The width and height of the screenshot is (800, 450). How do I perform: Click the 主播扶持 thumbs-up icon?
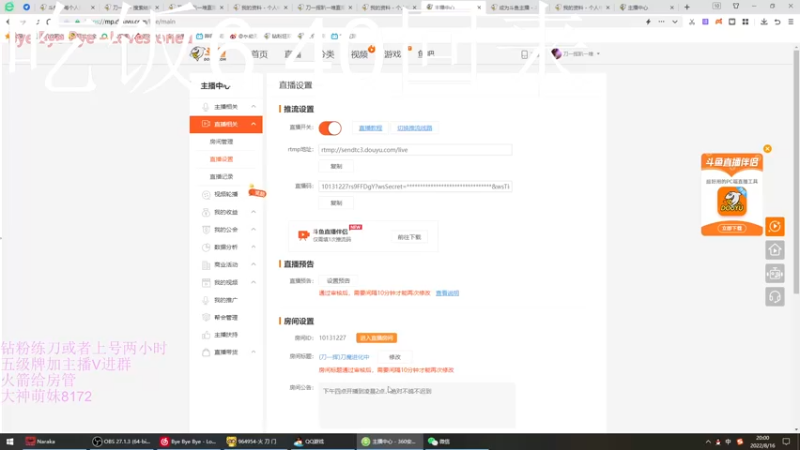click(x=206, y=335)
